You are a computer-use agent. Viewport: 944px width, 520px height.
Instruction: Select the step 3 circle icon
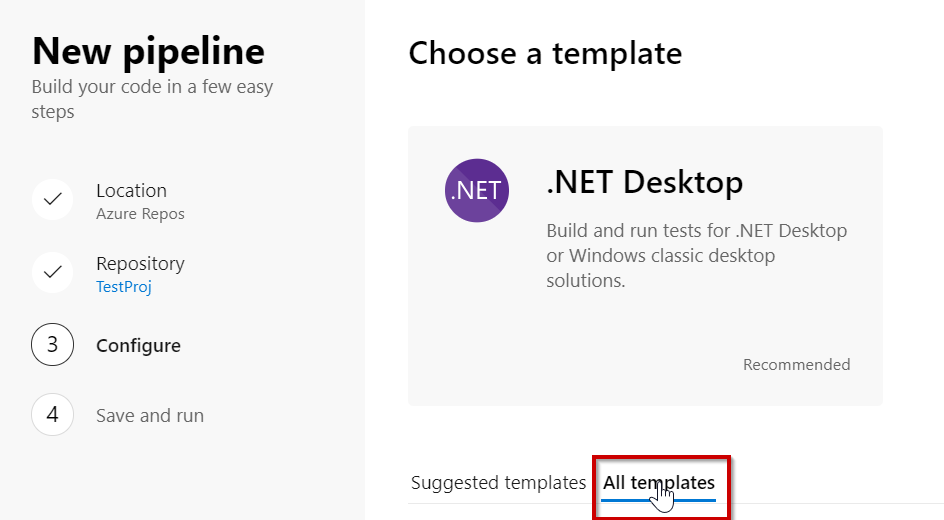click(53, 345)
